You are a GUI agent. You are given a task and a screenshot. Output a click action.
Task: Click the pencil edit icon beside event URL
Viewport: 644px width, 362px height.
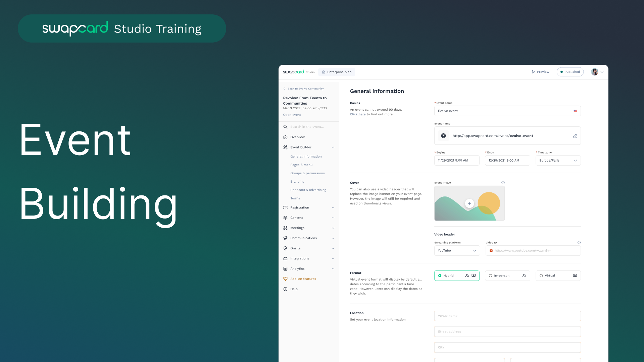coord(575,136)
